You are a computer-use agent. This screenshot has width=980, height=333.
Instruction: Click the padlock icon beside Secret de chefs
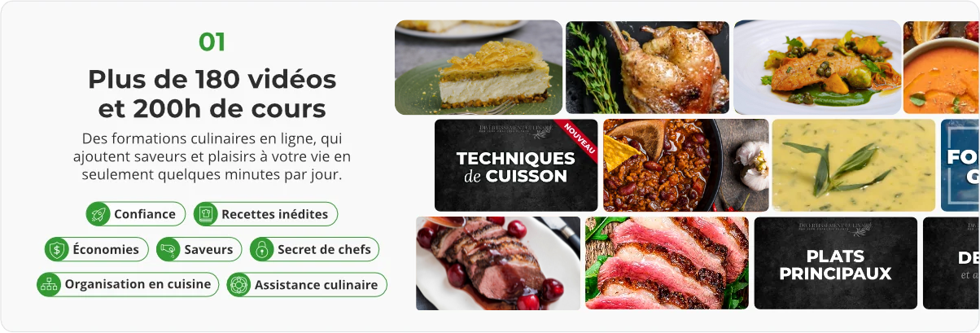click(x=262, y=249)
